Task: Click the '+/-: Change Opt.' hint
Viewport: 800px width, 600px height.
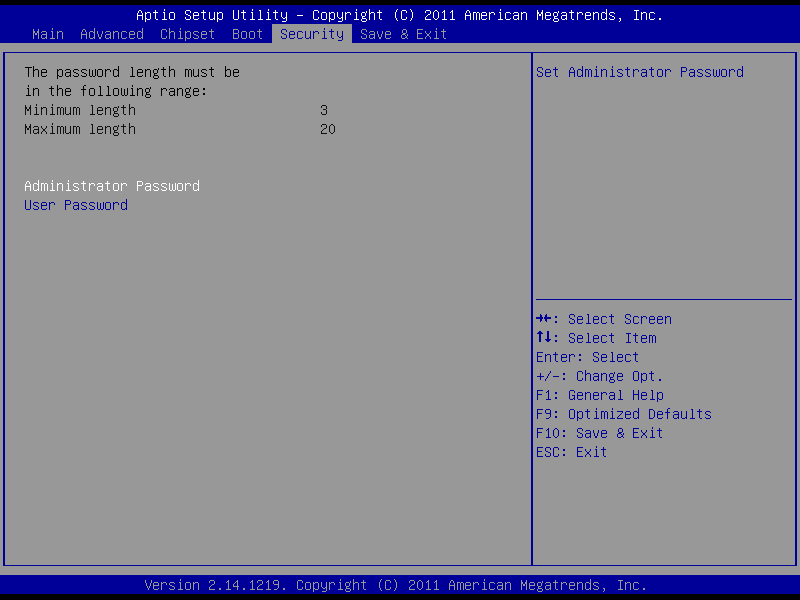Action: click(x=600, y=376)
